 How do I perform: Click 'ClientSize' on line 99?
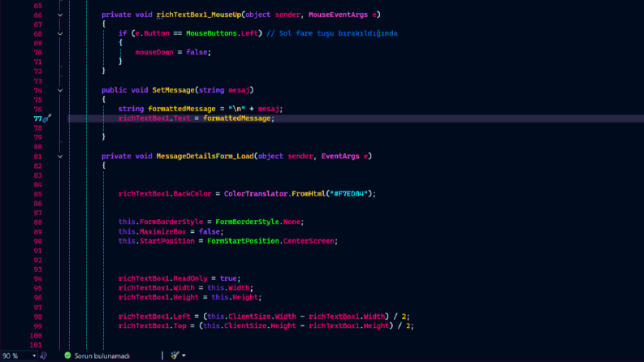coord(245,326)
